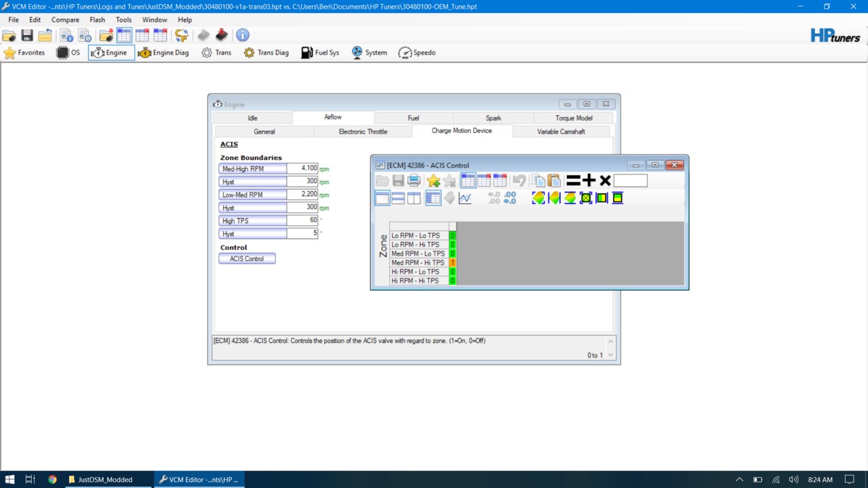
Task: Click last green square icon in ACIS toolbar
Action: pyautogui.click(x=617, y=198)
